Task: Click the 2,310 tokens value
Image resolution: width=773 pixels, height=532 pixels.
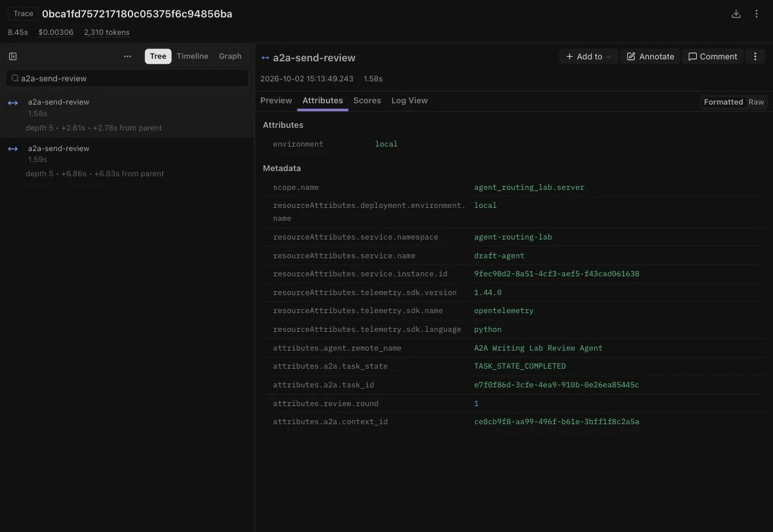Action: [107, 32]
